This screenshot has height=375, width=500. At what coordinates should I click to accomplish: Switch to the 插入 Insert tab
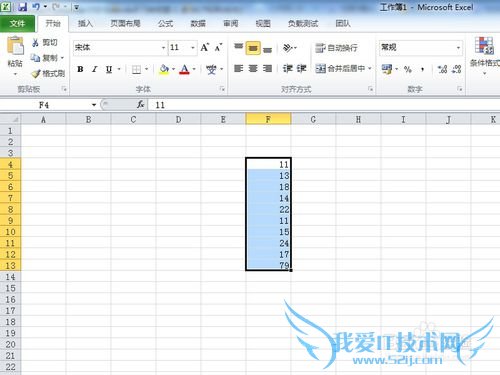(85, 23)
